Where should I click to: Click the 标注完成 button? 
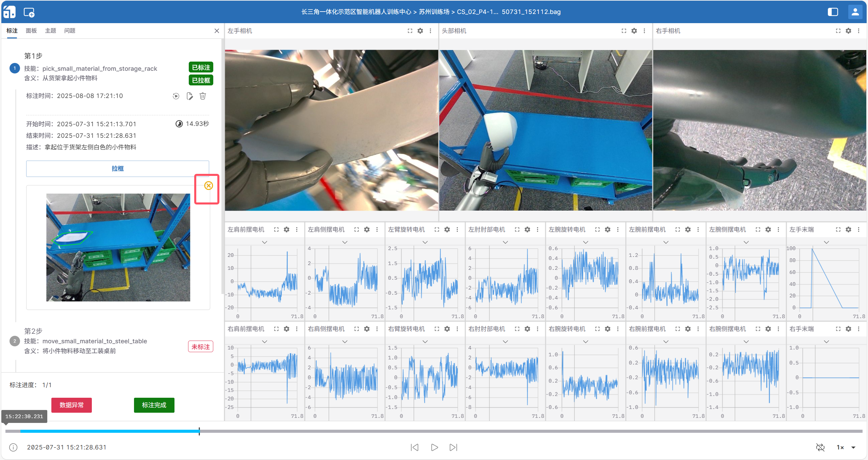click(154, 405)
